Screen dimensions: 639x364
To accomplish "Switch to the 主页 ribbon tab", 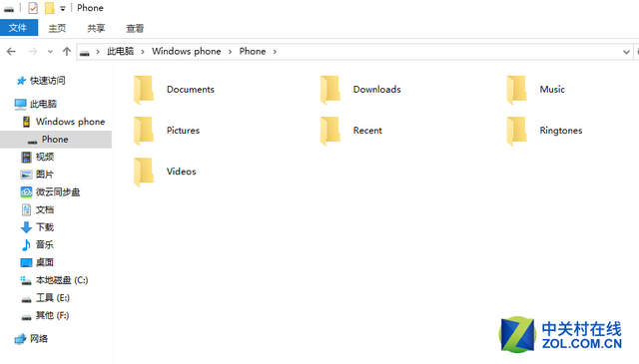I will [57, 28].
